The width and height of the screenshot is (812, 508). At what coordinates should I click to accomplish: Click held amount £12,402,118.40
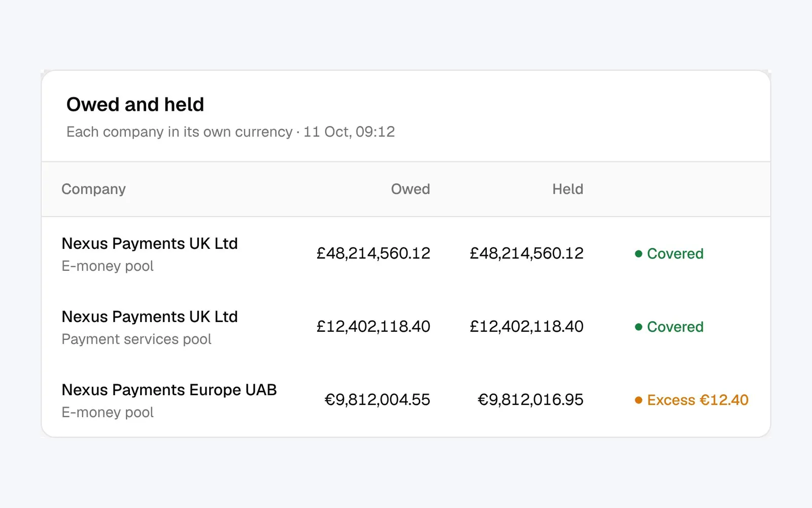pyautogui.click(x=526, y=326)
